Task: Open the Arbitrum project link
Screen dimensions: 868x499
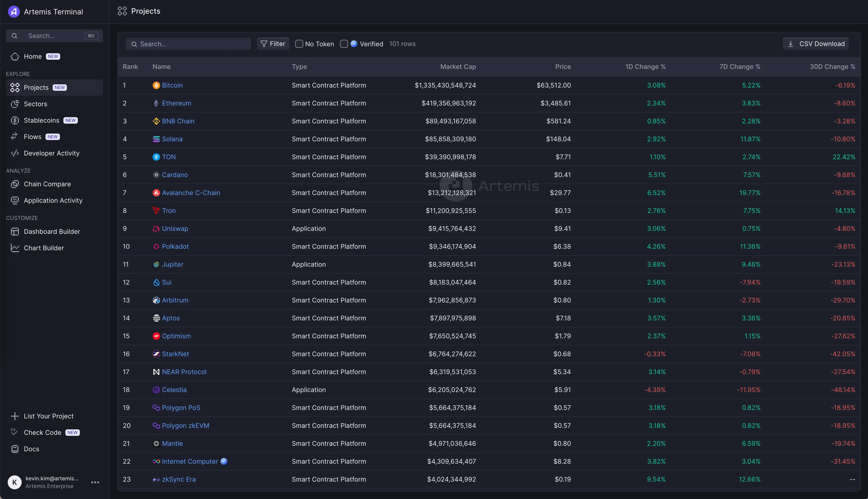Action: click(x=175, y=300)
